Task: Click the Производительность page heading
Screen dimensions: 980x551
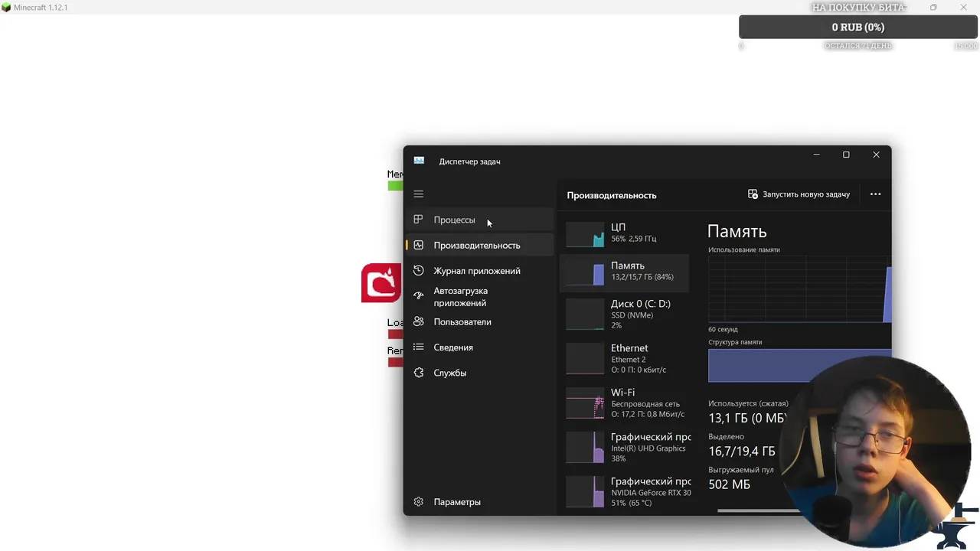Action: [612, 195]
